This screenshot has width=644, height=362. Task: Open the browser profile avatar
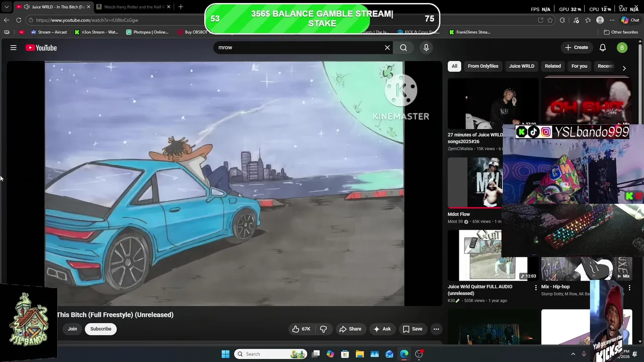tap(600, 20)
